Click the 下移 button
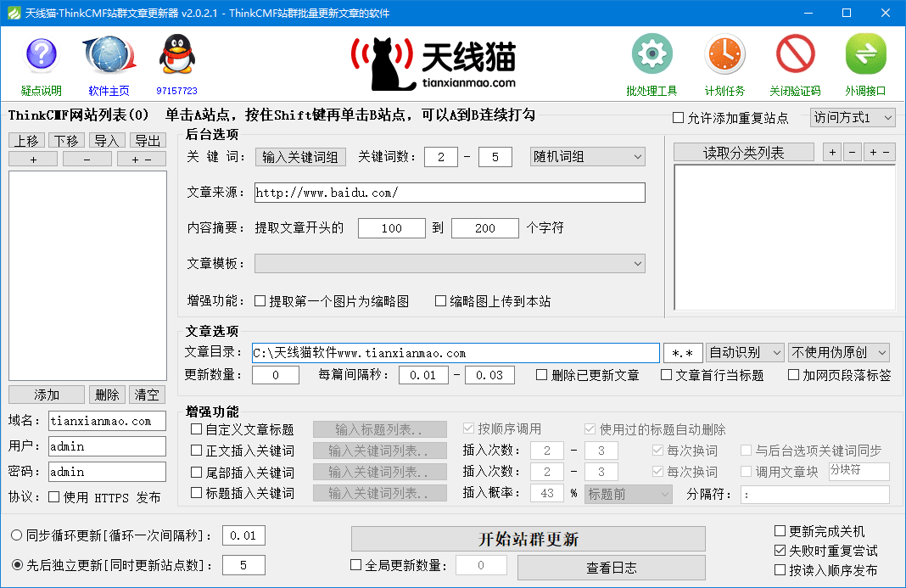906x588 pixels. pos(66,141)
